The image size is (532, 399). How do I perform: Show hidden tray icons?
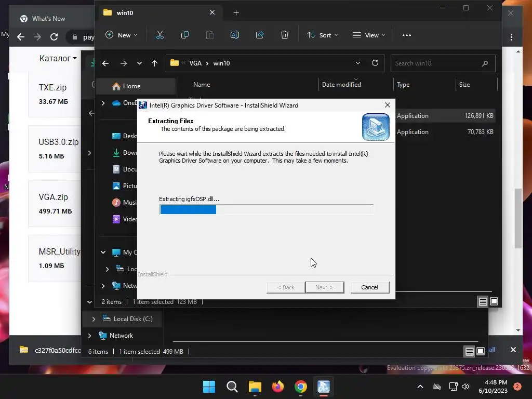point(420,387)
